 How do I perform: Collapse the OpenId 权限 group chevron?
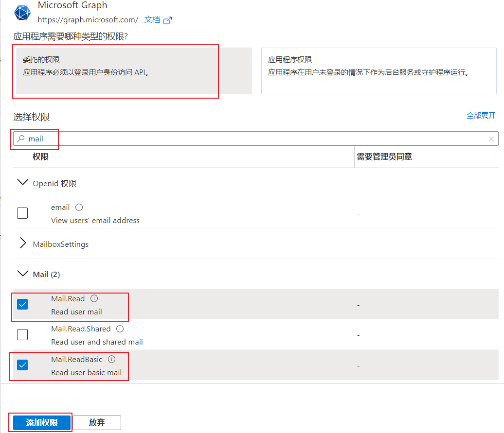pos(22,182)
